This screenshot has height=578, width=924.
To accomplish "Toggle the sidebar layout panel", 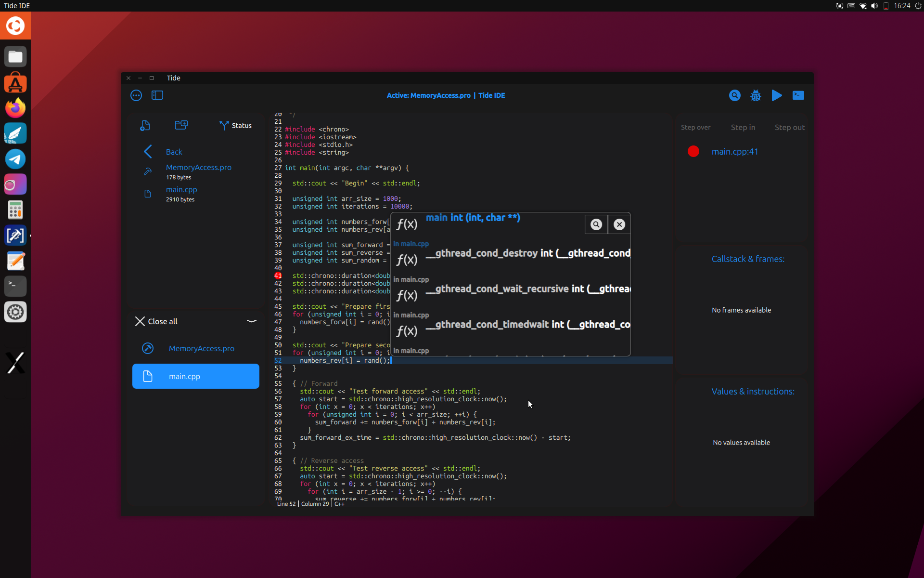I will click(157, 95).
